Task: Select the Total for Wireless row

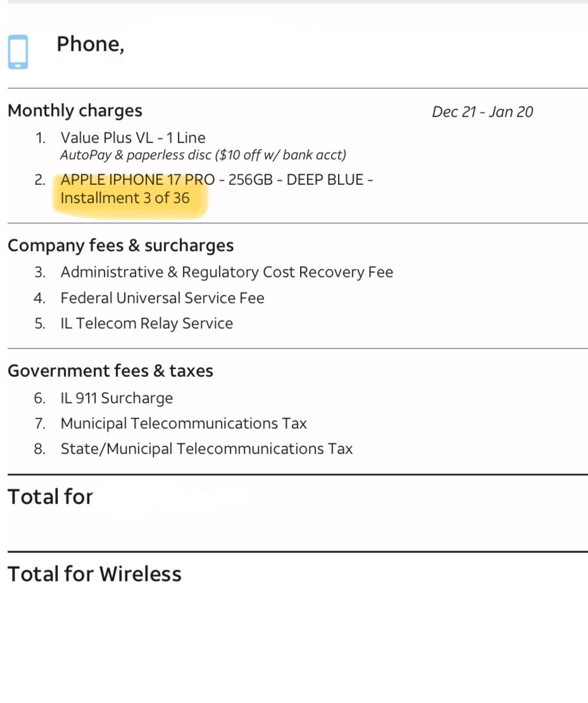Action: click(94, 574)
